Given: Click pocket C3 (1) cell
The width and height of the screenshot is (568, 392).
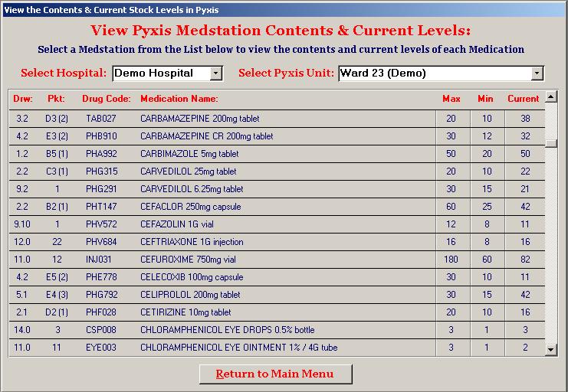Looking at the screenshot, I should [57, 171].
